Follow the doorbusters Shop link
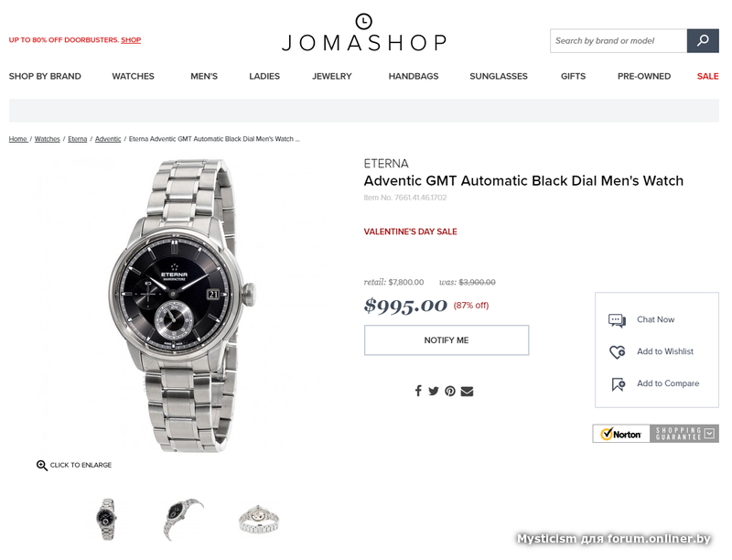732x560 pixels. [131, 40]
